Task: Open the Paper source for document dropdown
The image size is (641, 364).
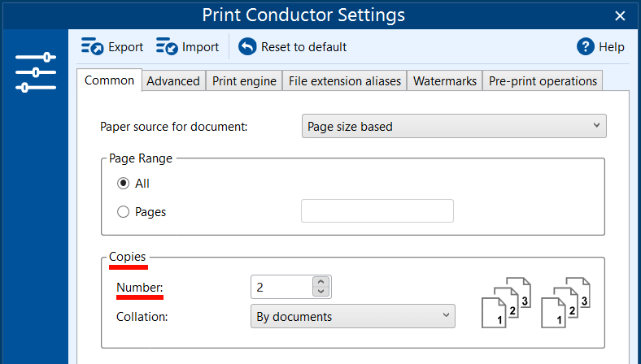Action: pyautogui.click(x=454, y=127)
